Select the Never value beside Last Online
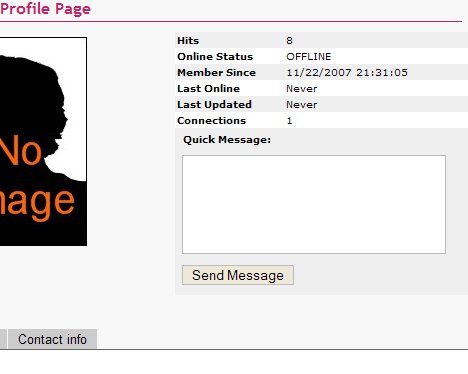This screenshot has height=374, width=468. [x=302, y=89]
